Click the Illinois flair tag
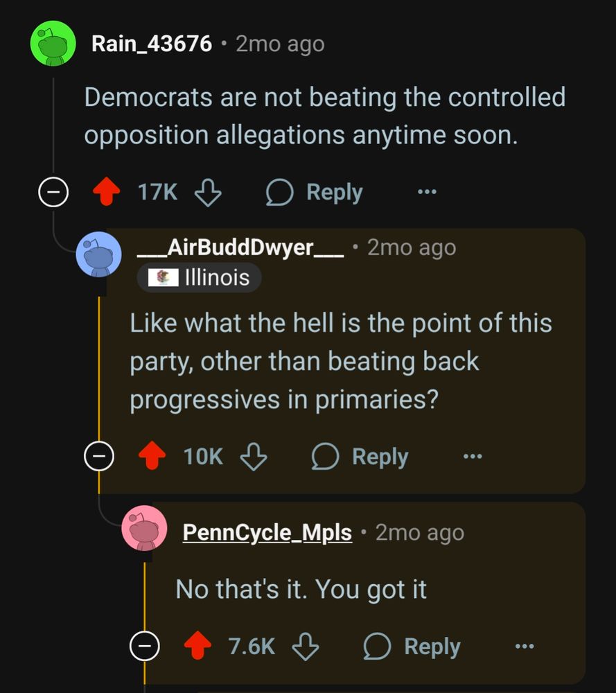616x693 pixels. coord(200,278)
